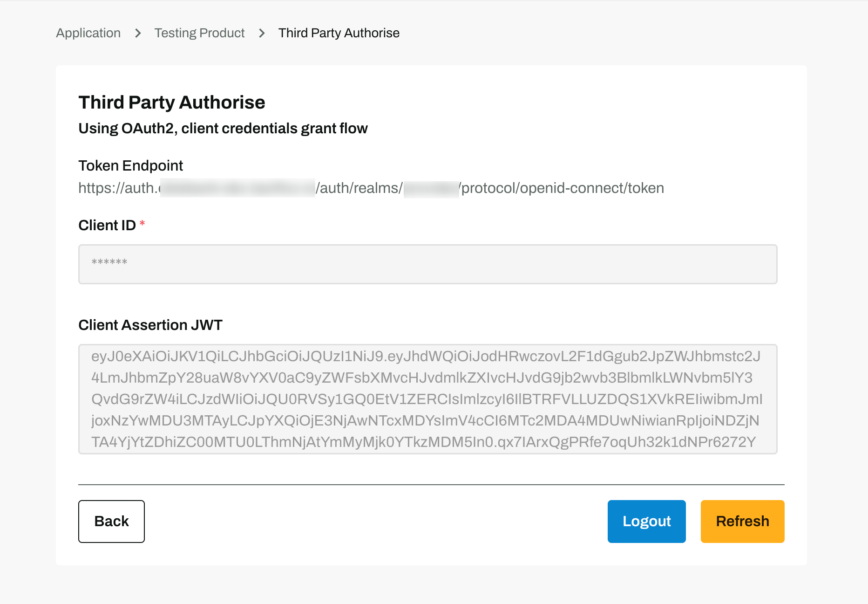
Task: Click the OAuth2 client credentials subtitle
Action: pyautogui.click(x=223, y=129)
